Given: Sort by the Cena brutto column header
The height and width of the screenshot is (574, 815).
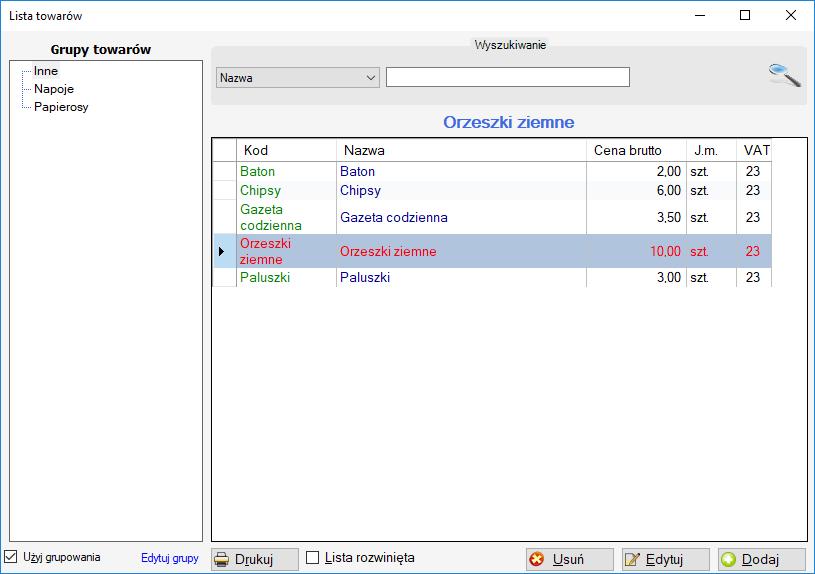Looking at the screenshot, I should pyautogui.click(x=637, y=150).
